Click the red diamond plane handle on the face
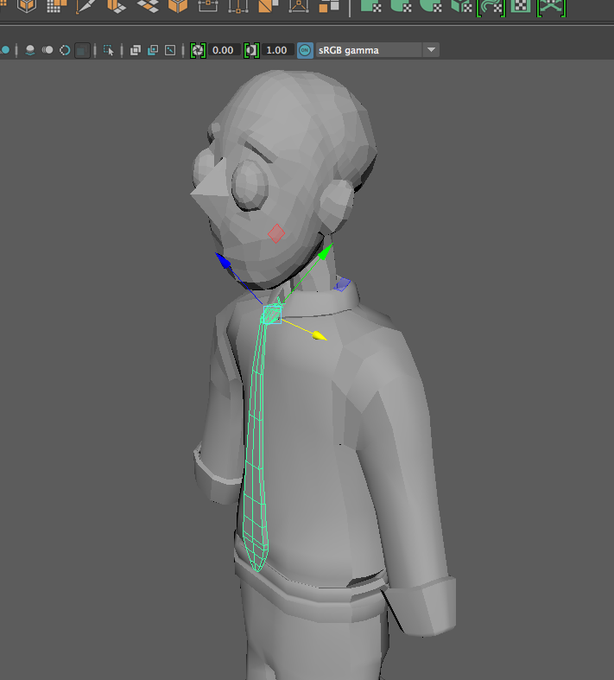This screenshot has width=614, height=680. tap(276, 234)
